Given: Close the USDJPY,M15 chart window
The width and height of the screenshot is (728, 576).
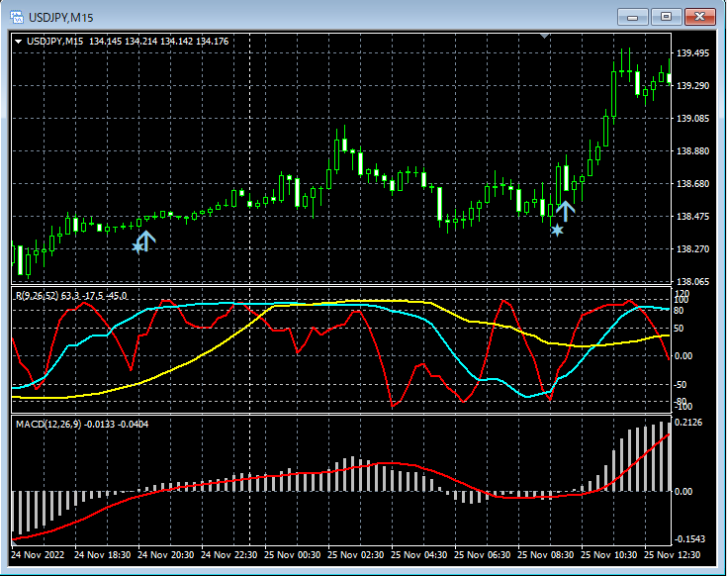Looking at the screenshot, I should coord(699,17).
